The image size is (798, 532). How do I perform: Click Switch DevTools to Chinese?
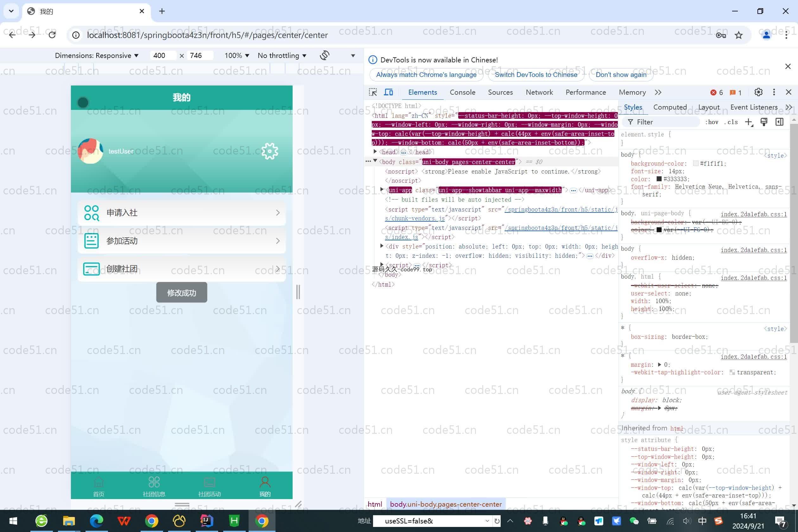pyautogui.click(x=536, y=75)
